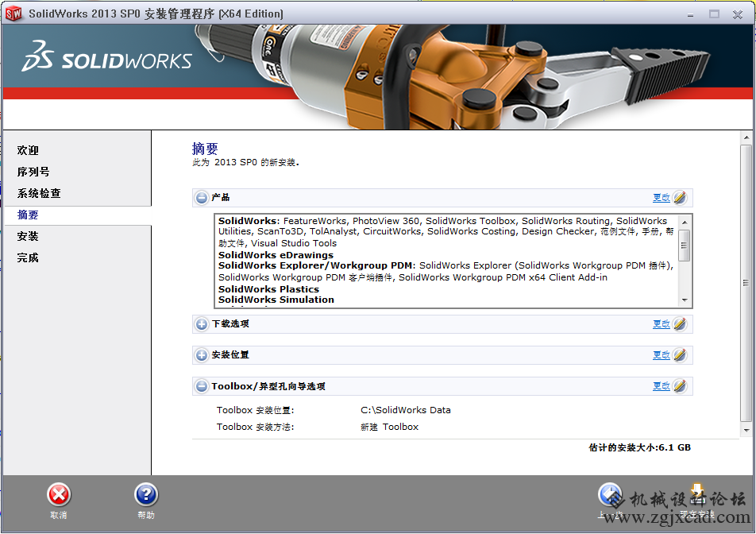Click the SolidWorks SW title bar icon
Viewport: 756px width, 534px height.
pos(13,14)
